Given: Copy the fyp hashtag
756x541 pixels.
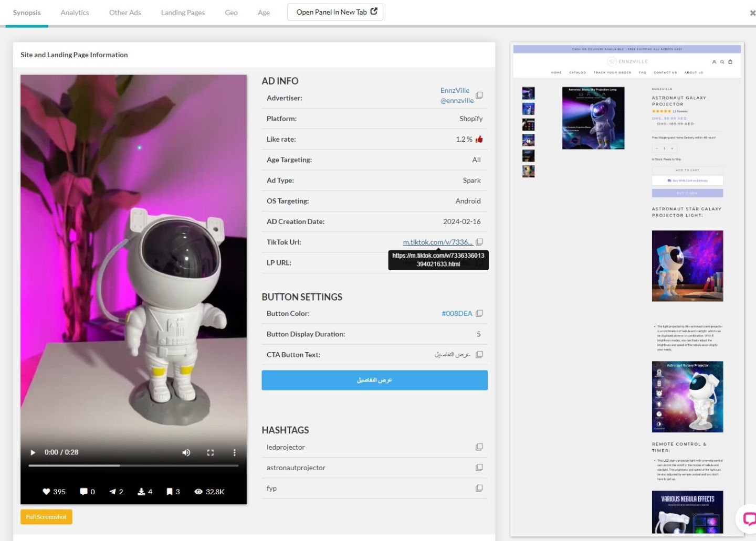Looking at the screenshot, I should 479,488.
